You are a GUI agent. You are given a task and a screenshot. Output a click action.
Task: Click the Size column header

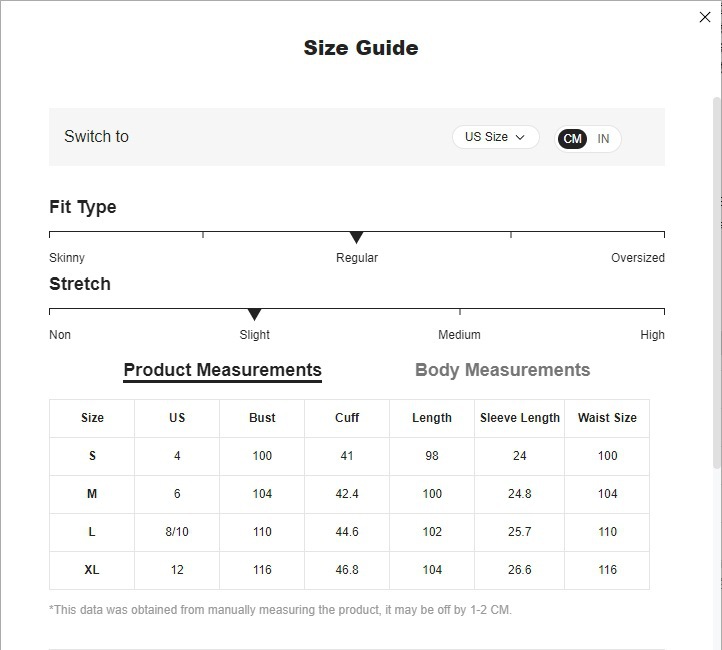[x=92, y=418]
